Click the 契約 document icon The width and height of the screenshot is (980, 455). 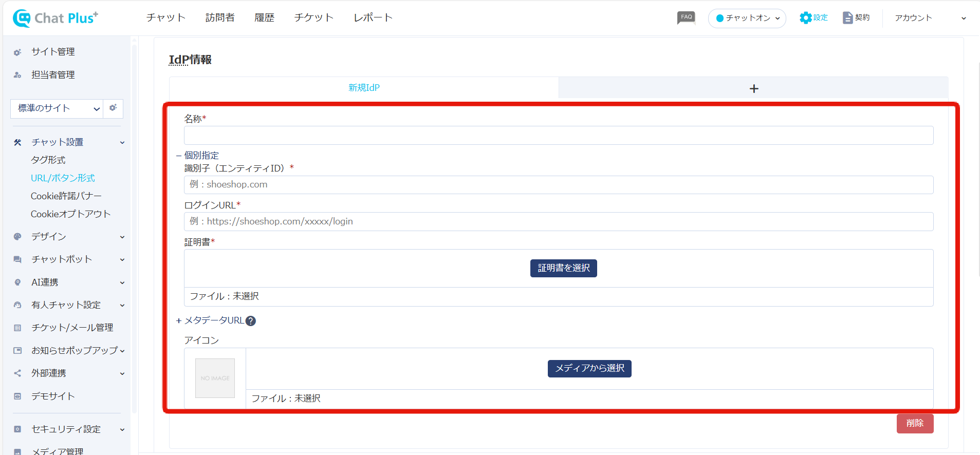coord(847,18)
